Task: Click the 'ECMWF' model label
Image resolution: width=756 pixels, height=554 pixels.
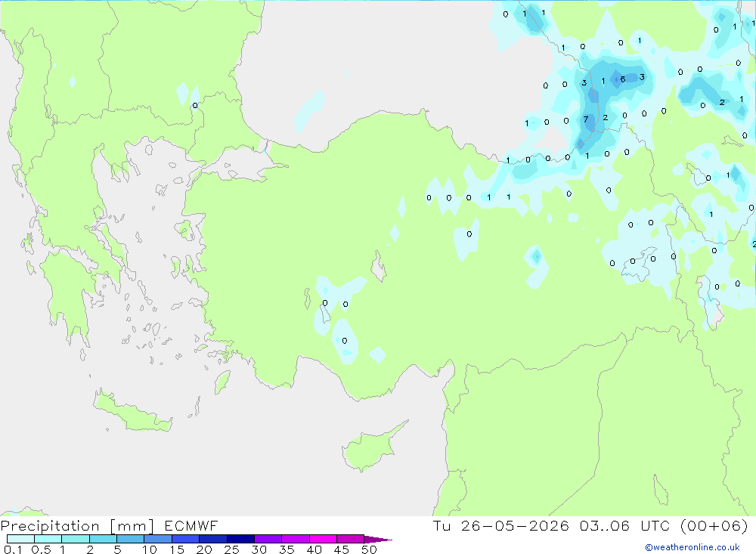Action: pos(191,525)
